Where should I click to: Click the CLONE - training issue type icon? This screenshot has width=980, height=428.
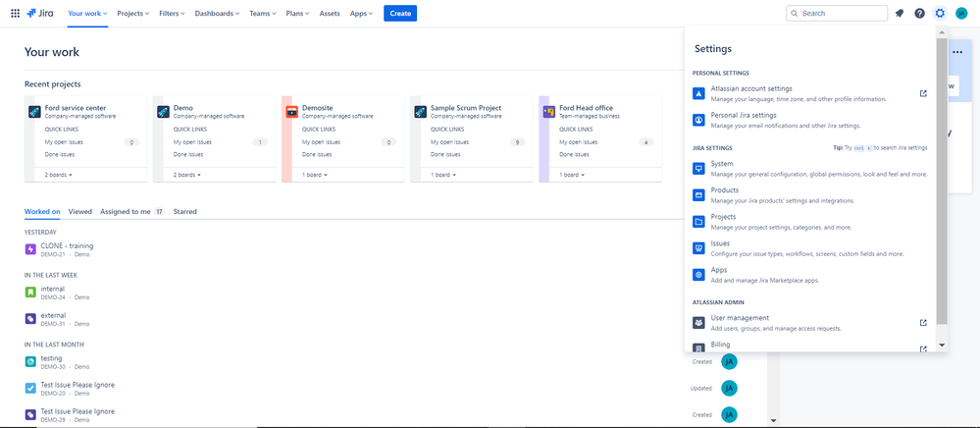(x=30, y=249)
